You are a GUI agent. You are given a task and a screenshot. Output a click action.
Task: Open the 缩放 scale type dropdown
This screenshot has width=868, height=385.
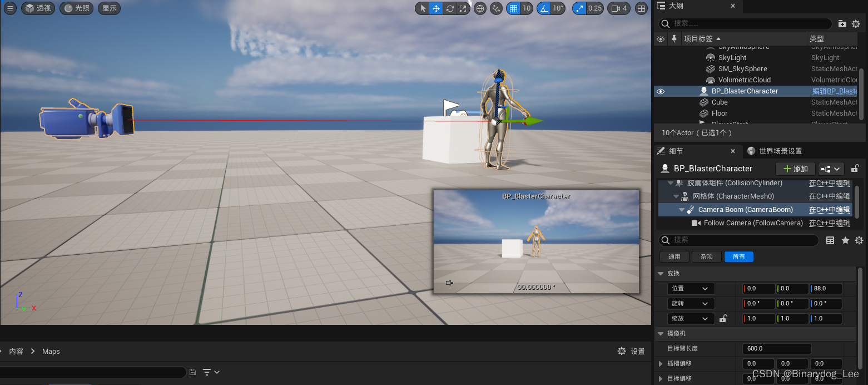coord(691,319)
